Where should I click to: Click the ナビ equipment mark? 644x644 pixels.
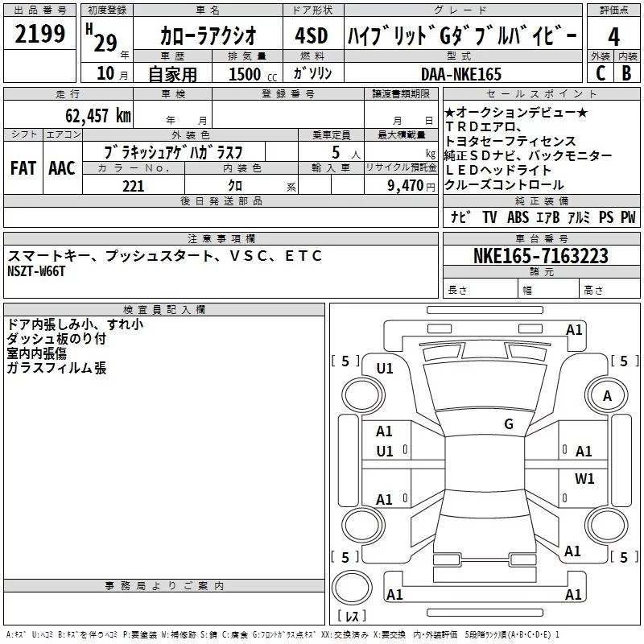pyautogui.click(x=460, y=217)
